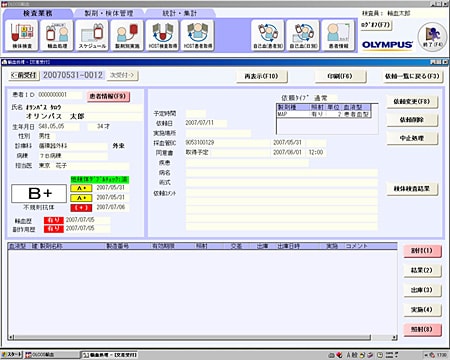The image size is (450, 360).
Task: Click the HOST検査取得 icon
Action: [163, 35]
